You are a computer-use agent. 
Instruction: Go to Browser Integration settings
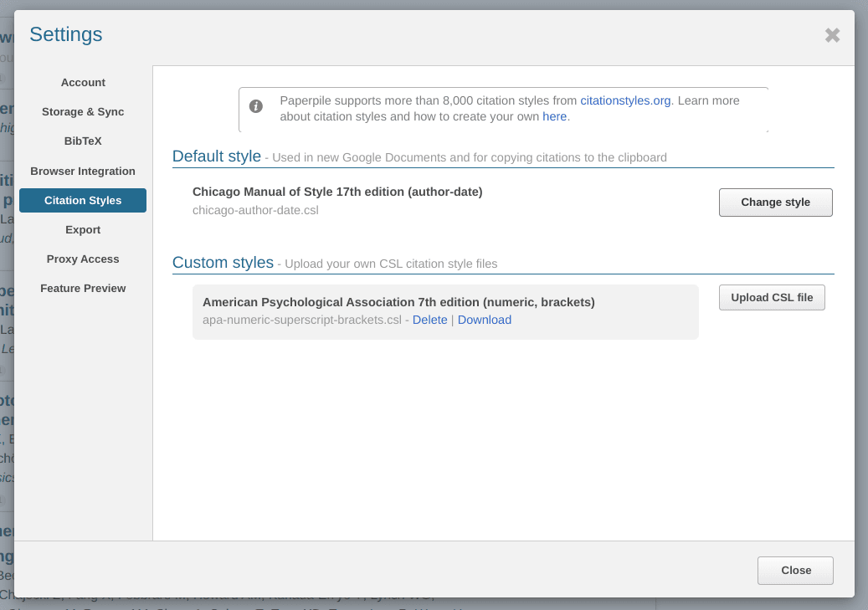pyautogui.click(x=83, y=171)
